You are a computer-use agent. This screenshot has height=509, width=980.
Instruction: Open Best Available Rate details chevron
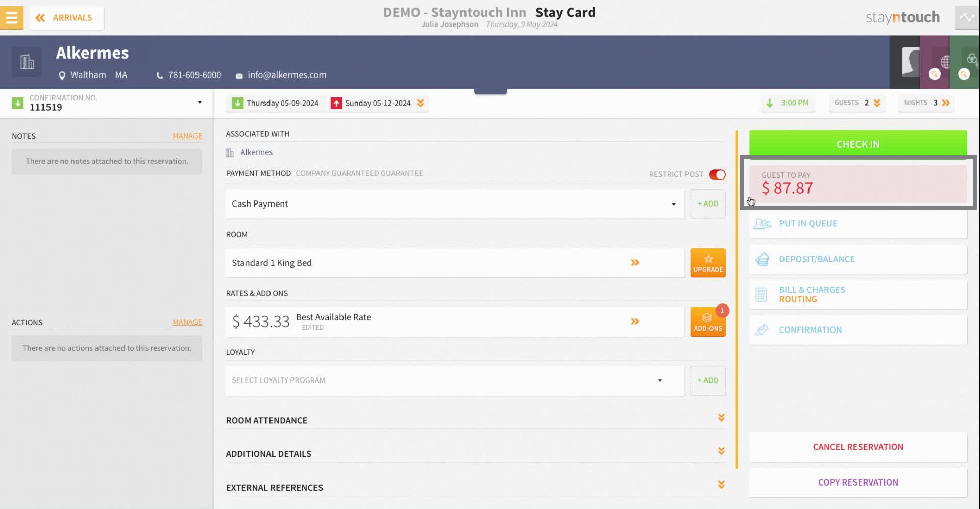coord(635,321)
